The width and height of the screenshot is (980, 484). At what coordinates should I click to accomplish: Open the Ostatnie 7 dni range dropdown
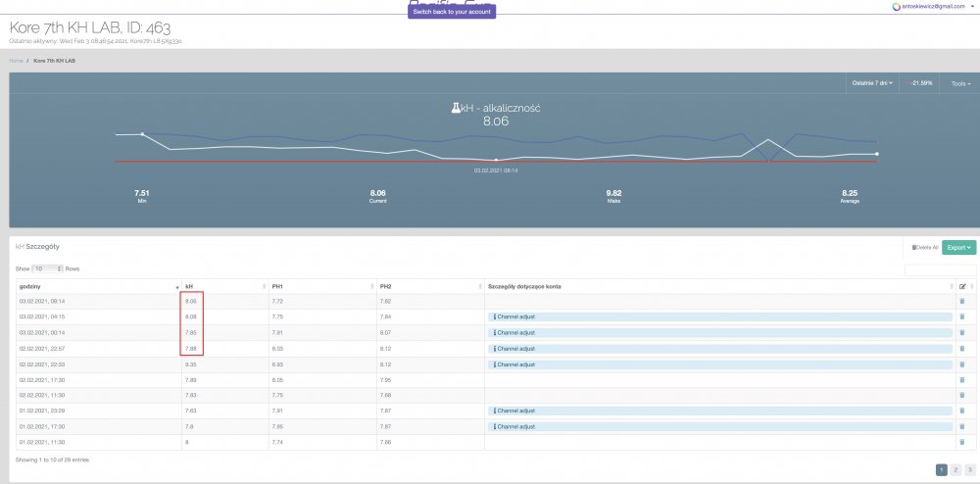pyautogui.click(x=870, y=83)
